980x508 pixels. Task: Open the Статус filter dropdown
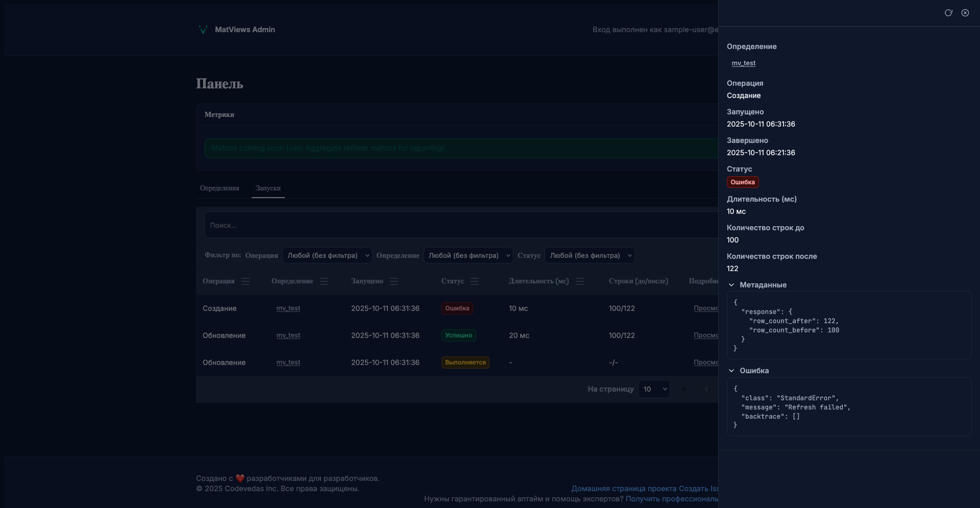pyautogui.click(x=590, y=255)
